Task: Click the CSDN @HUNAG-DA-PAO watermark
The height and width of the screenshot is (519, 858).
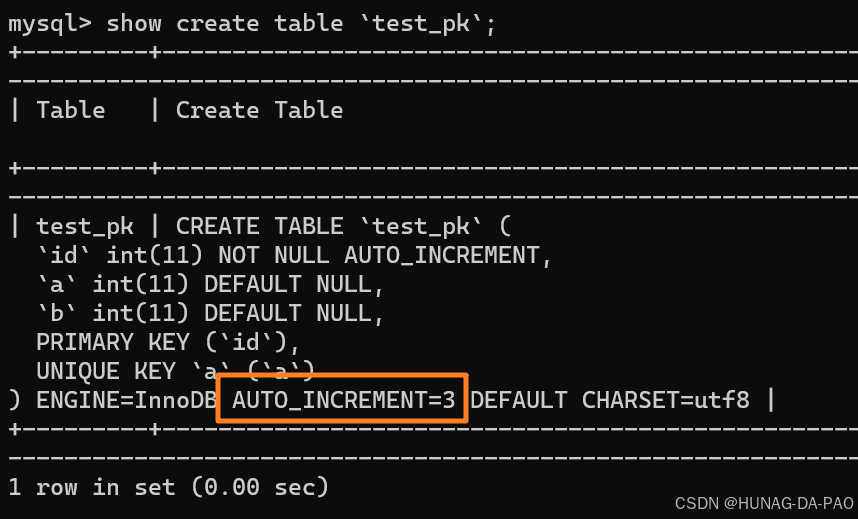Action: [x=764, y=504]
